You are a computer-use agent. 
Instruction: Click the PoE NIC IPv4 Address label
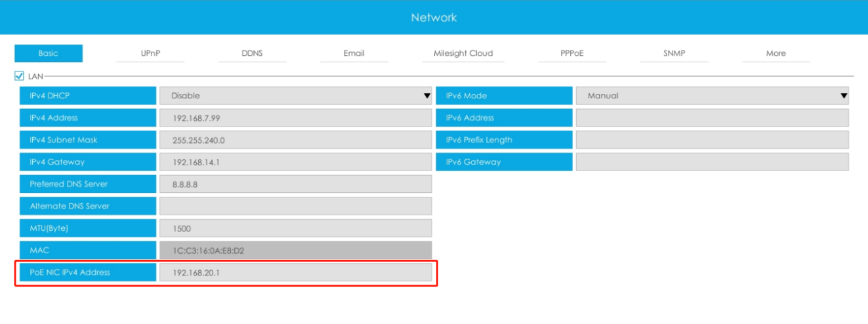point(88,272)
